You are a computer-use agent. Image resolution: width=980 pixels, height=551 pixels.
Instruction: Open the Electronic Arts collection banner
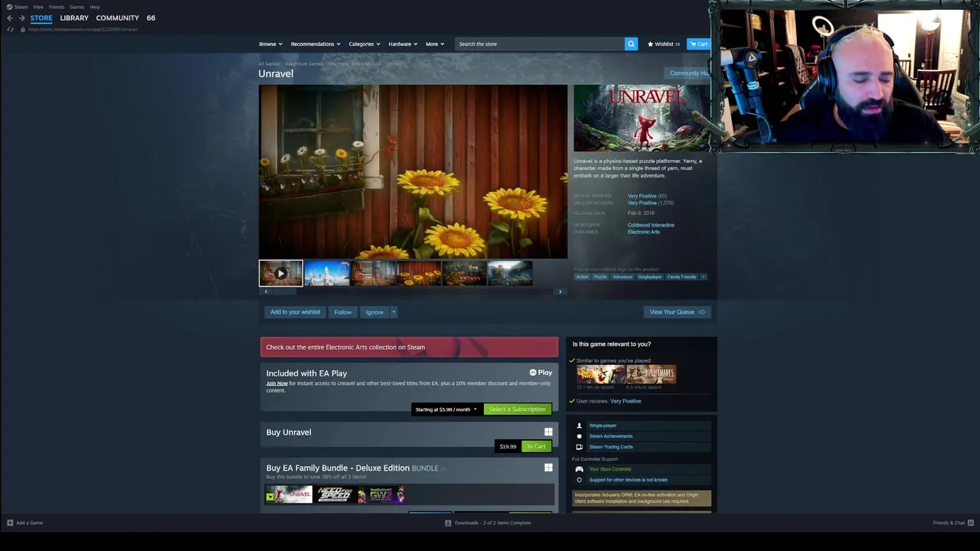(410, 347)
